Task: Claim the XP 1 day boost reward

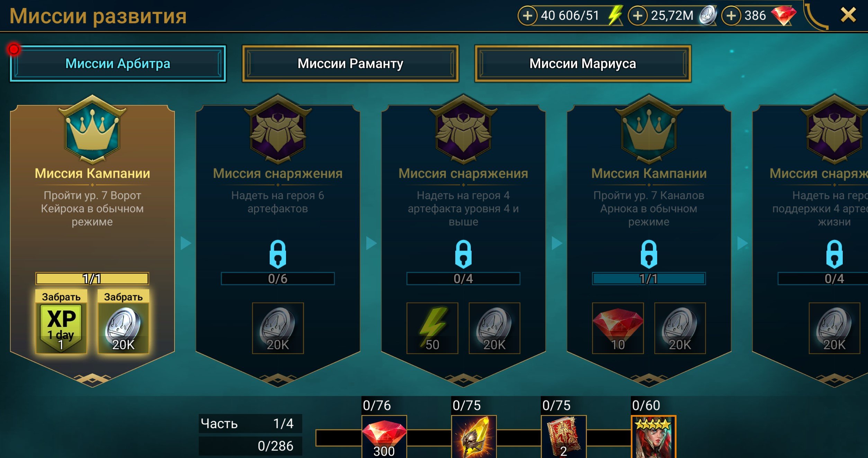Action: (x=61, y=322)
